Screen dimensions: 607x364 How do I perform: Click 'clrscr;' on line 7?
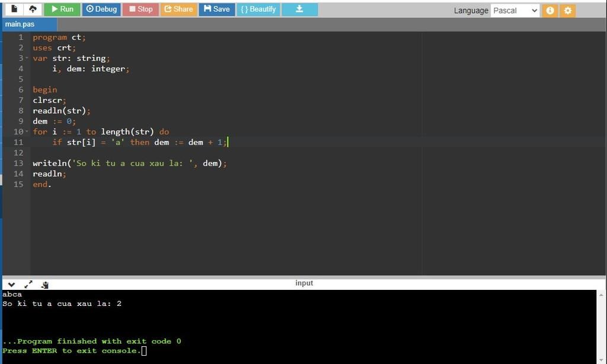pyautogui.click(x=50, y=100)
